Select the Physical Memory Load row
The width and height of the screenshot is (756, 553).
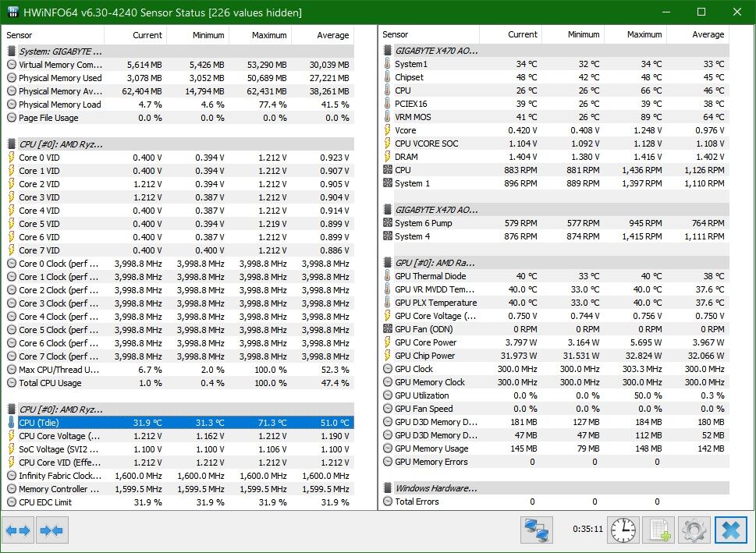coord(180,105)
